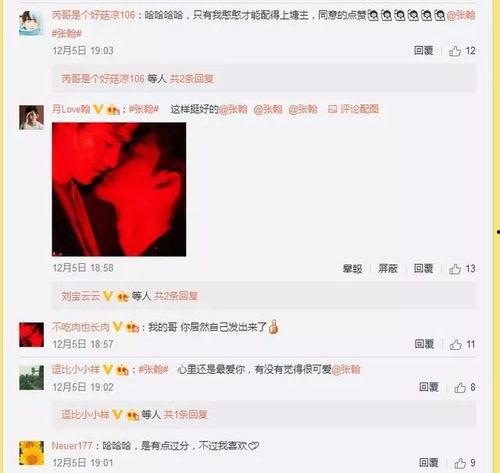
Task: Open username link 月Love翰
Action: coord(71,109)
